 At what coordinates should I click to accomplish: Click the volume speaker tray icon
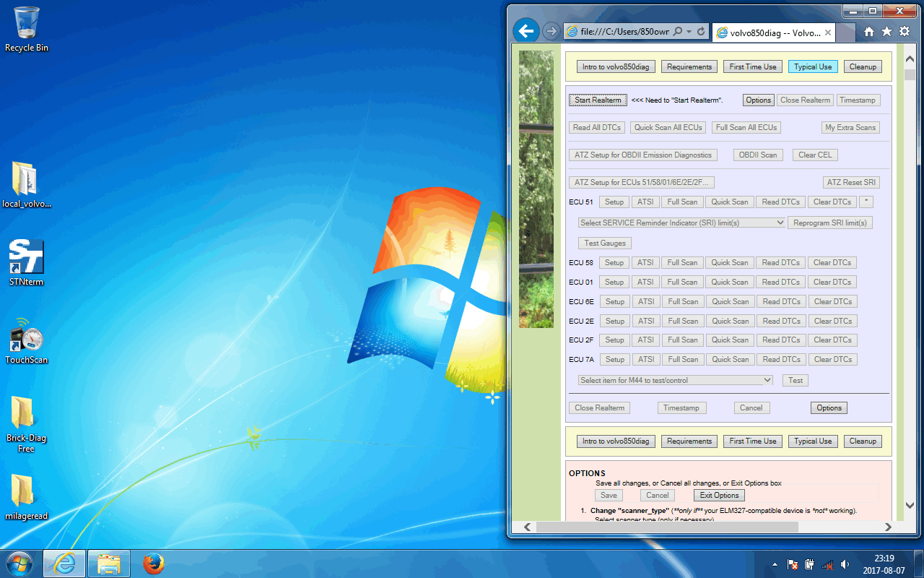[x=845, y=564]
